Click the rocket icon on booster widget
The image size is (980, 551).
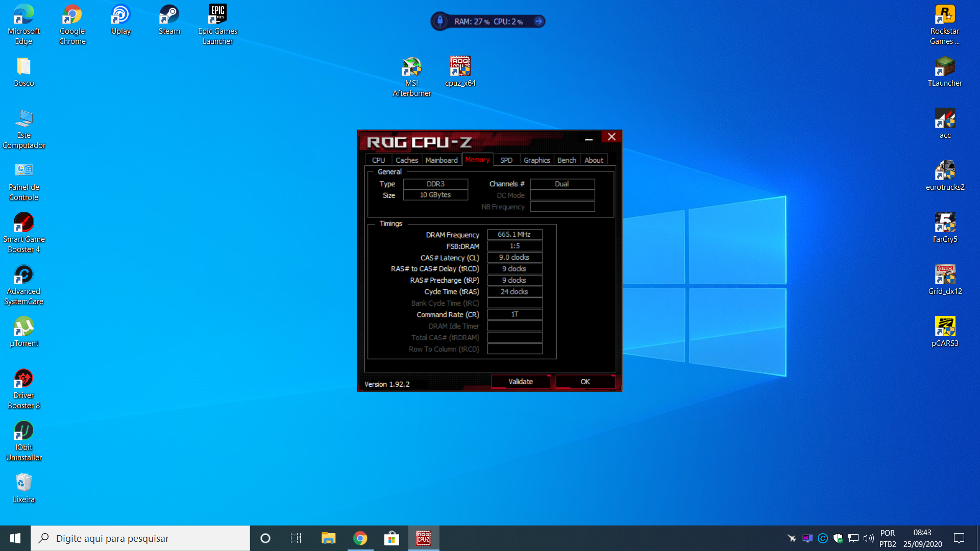440,21
